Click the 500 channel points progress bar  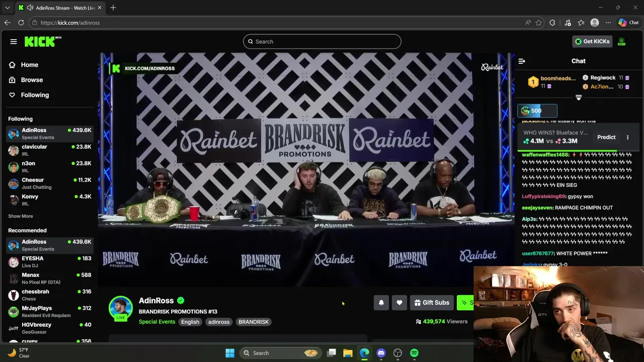point(537,111)
